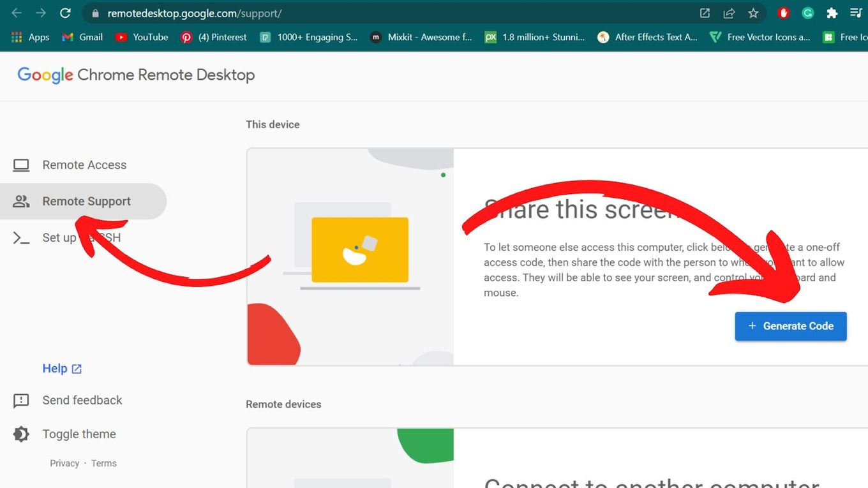Click the terminal prompt icon for SSH setup

tap(21, 238)
